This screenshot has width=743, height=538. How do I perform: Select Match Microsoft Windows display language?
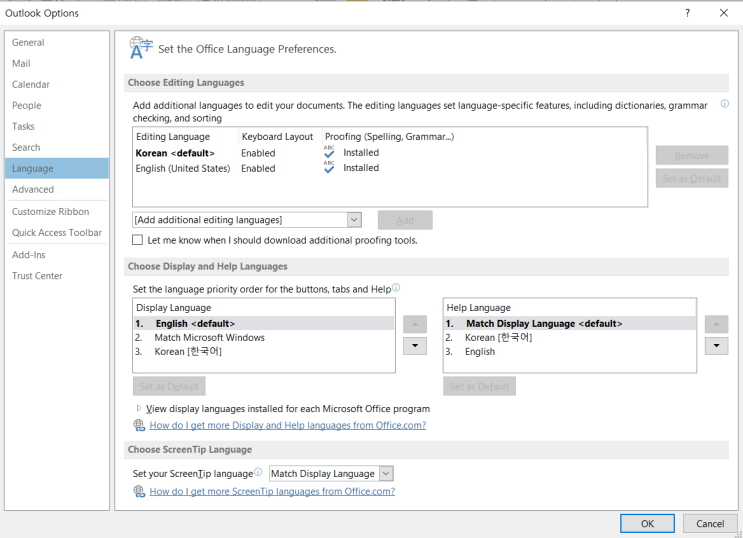(264, 337)
